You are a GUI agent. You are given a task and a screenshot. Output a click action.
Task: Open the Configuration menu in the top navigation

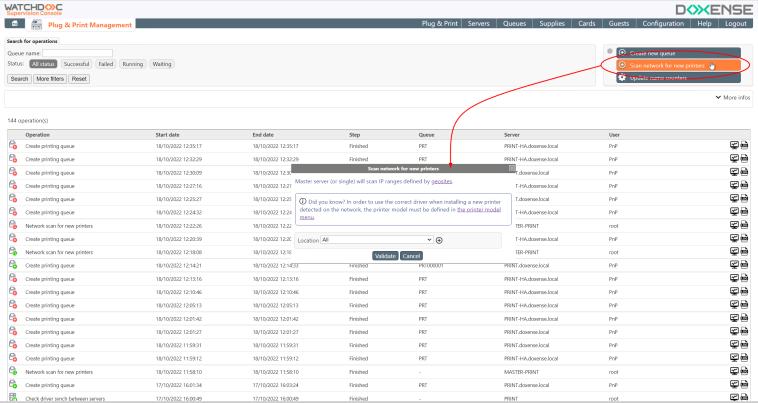click(663, 22)
